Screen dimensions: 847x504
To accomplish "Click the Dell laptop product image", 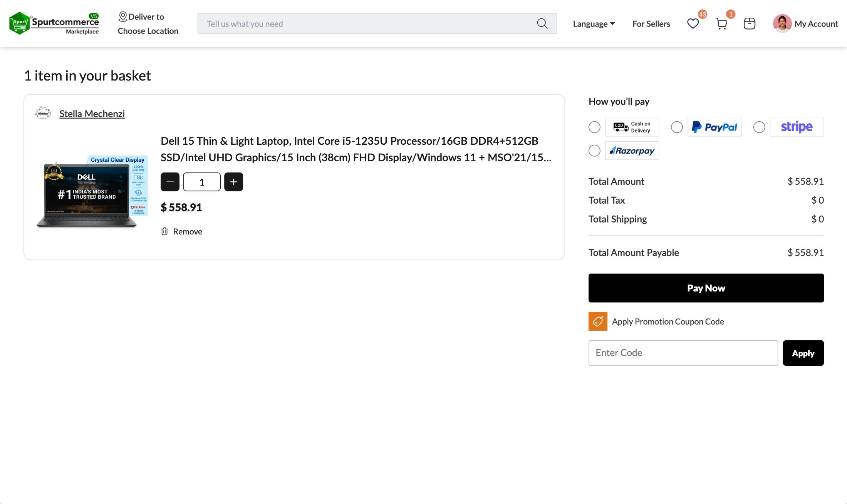I will (x=92, y=191).
